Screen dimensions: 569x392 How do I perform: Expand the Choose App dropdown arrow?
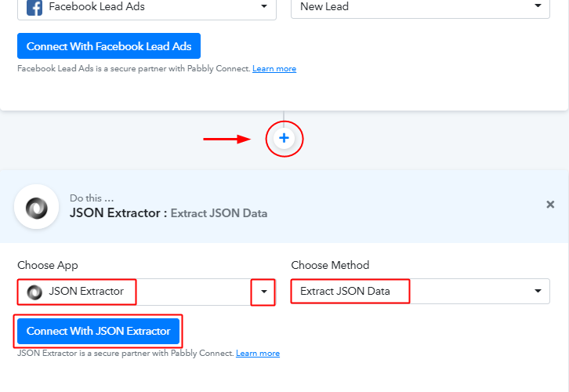(x=264, y=292)
